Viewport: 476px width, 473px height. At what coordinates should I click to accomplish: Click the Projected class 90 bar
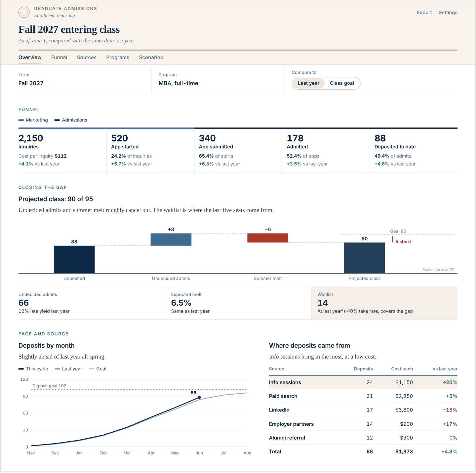tap(365, 258)
